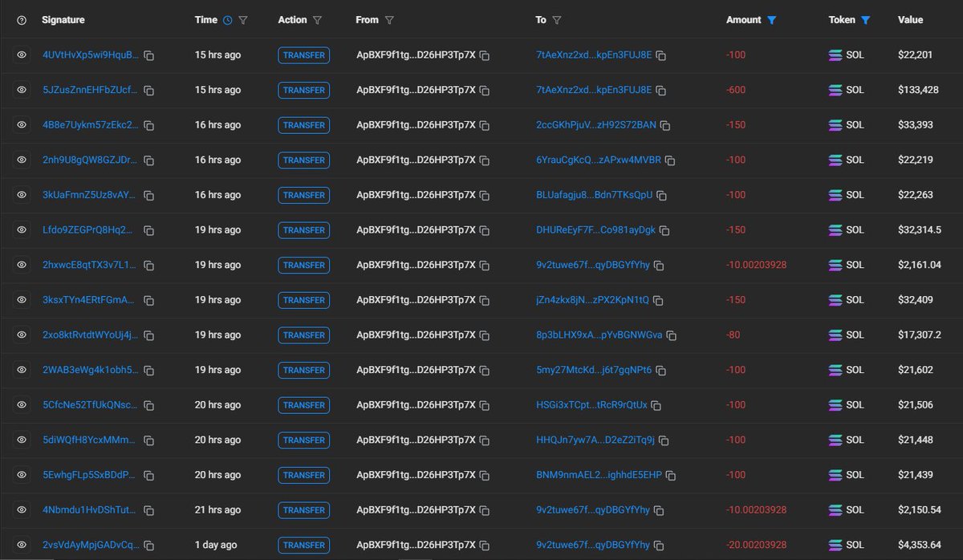View details eye icon for 2xo8ktRvtdtWYoUj4j row
Screen dimensions: 963x560
pos(22,335)
